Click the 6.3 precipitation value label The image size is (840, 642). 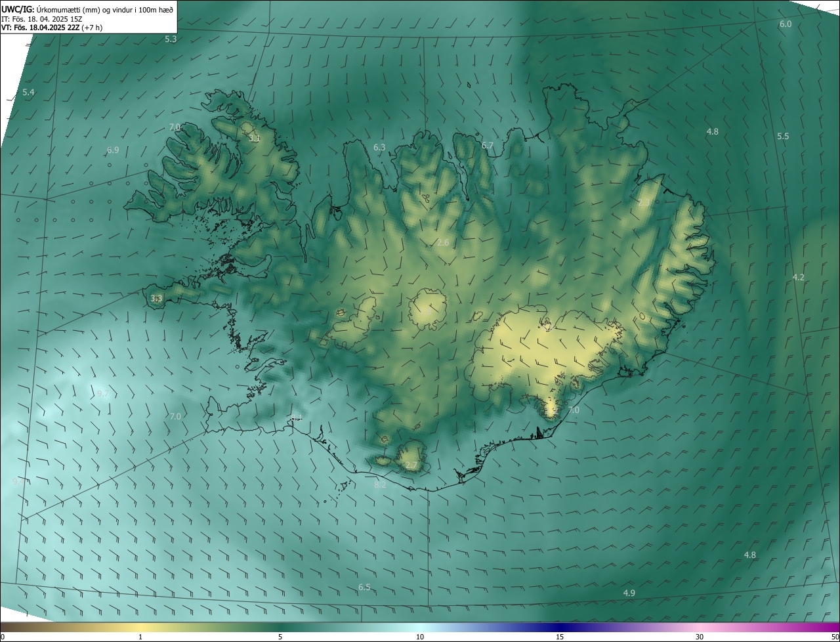tap(379, 148)
